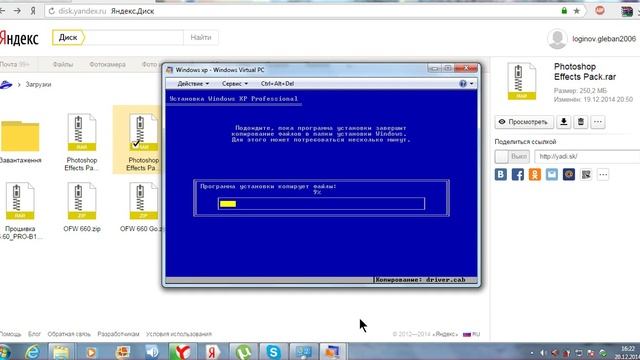
Task: Click the Windows Start button
Action: tap(5, 351)
